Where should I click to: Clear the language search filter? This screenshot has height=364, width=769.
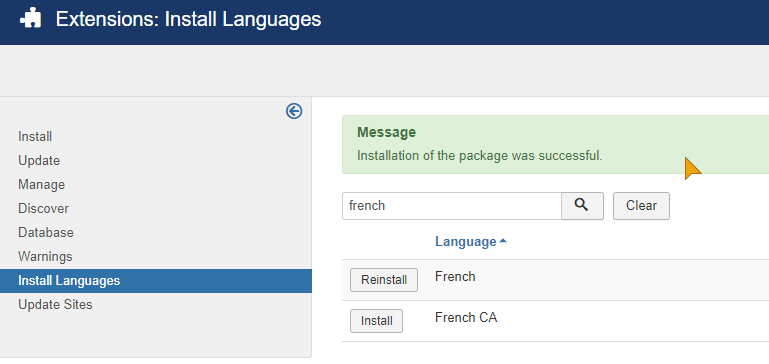(x=641, y=206)
